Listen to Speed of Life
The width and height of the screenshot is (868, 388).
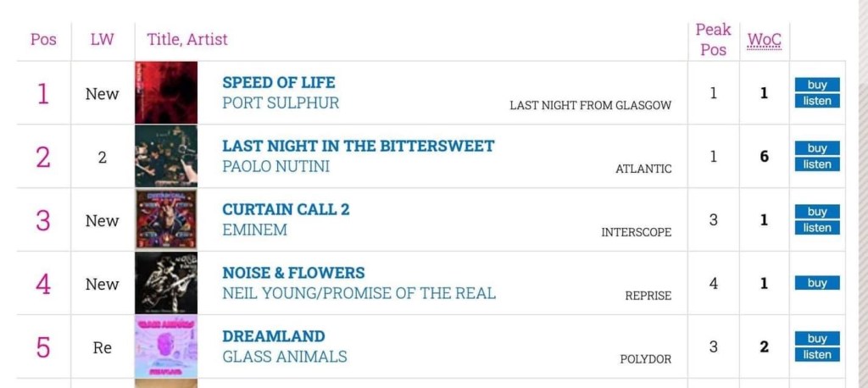point(817,102)
